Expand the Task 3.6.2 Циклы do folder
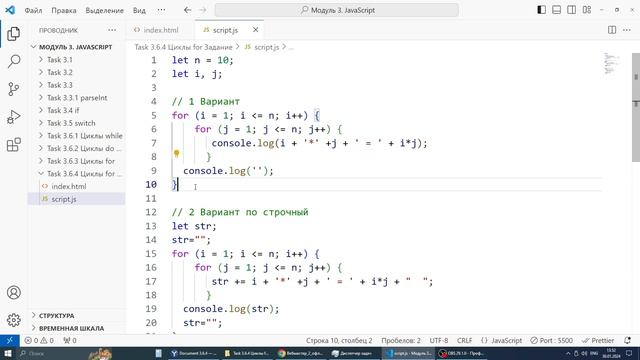Viewport: 640px width, 360px height. click(x=76, y=148)
